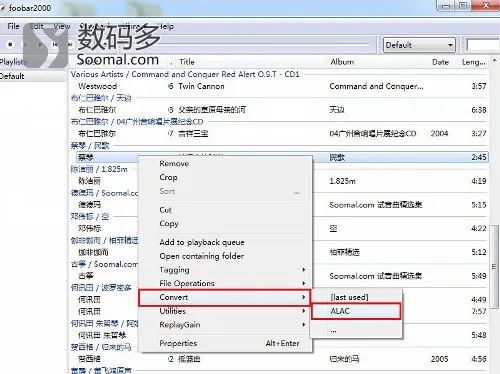
Task: Click the playlist vertical scrollbar thumb
Action: coord(494,267)
